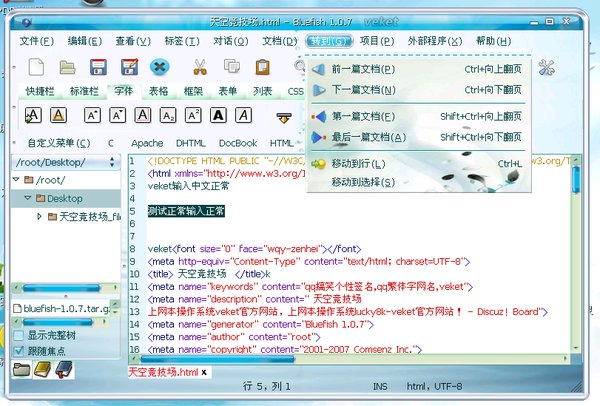The image size is (600, 406).
Task: Choose 移动到选择(S) from the menu
Action: pyautogui.click(x=418, y=182)
